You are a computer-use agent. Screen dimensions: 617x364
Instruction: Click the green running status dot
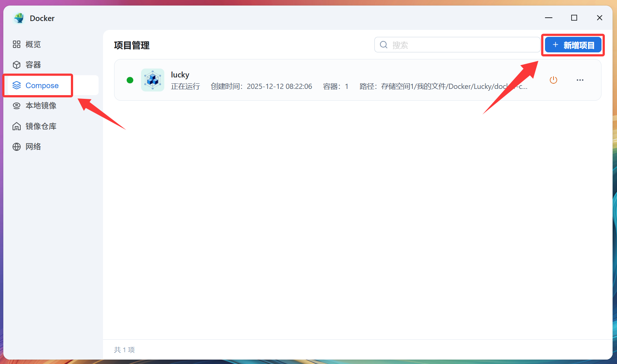click(x=130, y=80)
